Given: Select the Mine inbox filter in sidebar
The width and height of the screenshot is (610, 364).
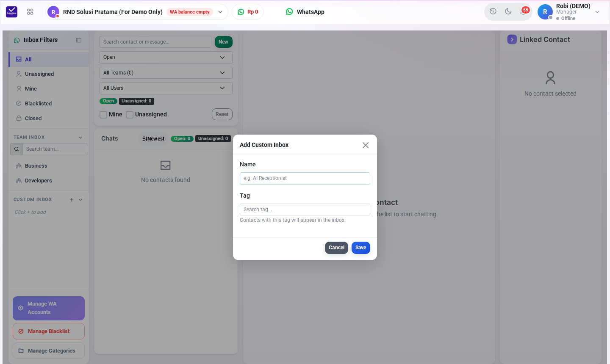Looking at the screenshot, I should click(x=49, y=89).
